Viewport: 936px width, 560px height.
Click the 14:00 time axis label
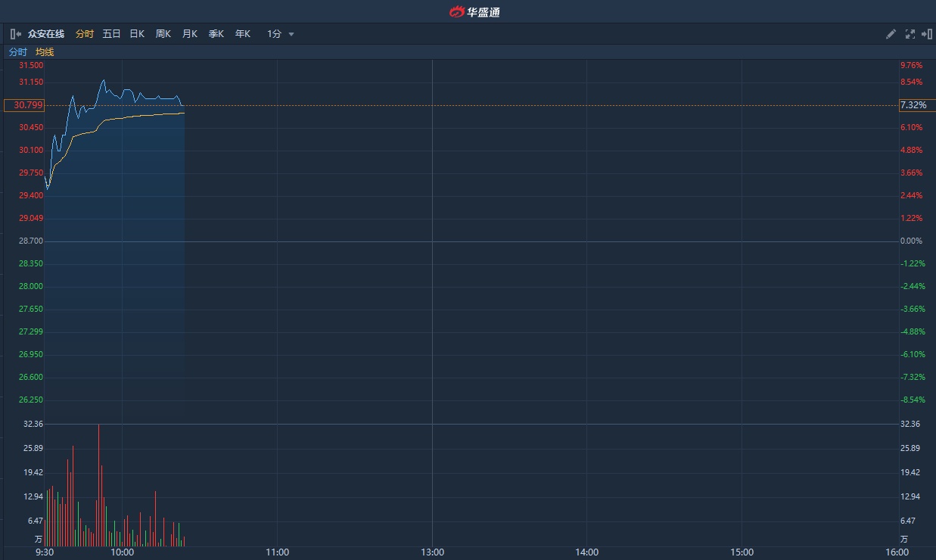pos(586,552)
